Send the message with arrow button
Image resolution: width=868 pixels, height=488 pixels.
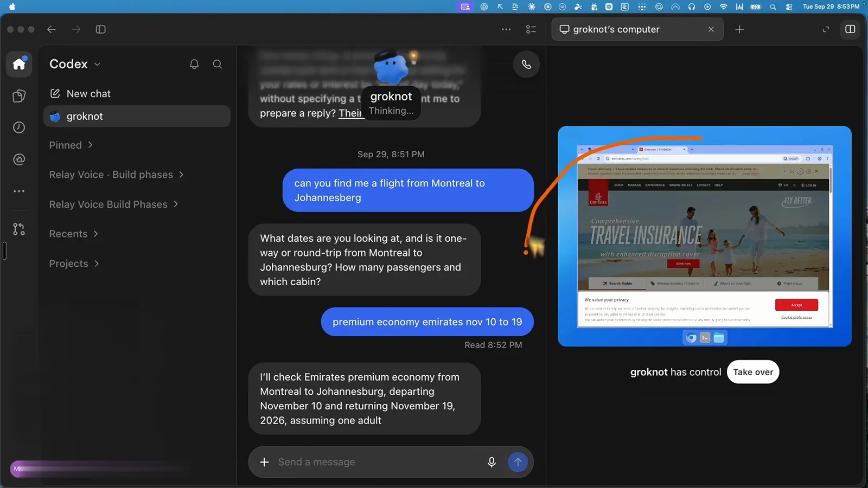tap(518, 462)
